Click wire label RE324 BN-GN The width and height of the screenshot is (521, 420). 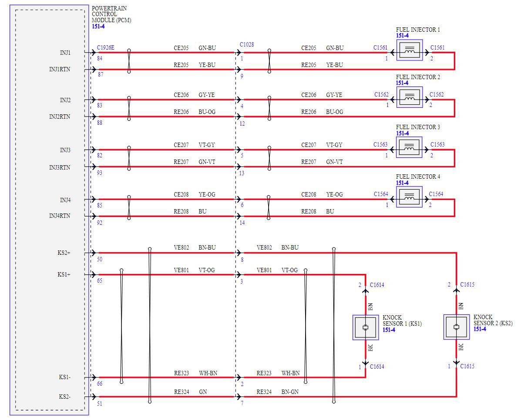tap(277, 392)
